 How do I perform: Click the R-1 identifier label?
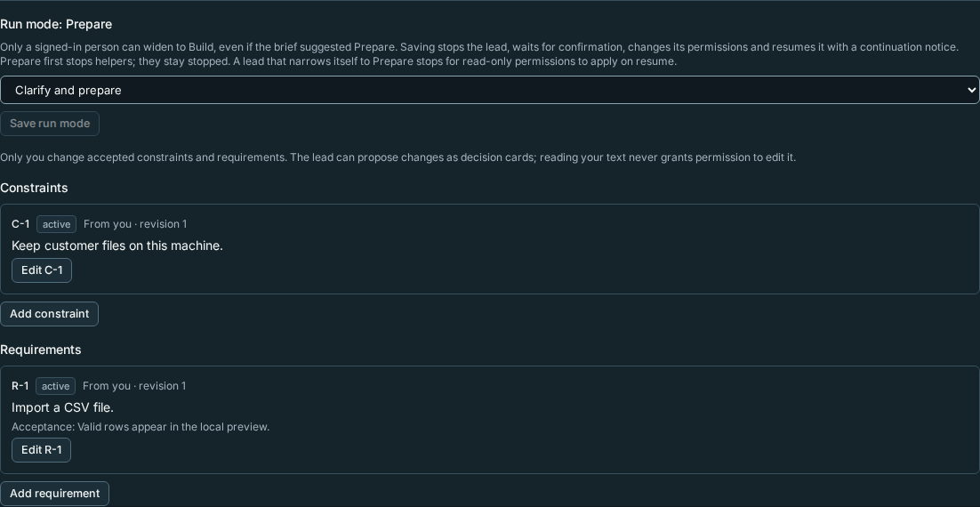point(20,386)
